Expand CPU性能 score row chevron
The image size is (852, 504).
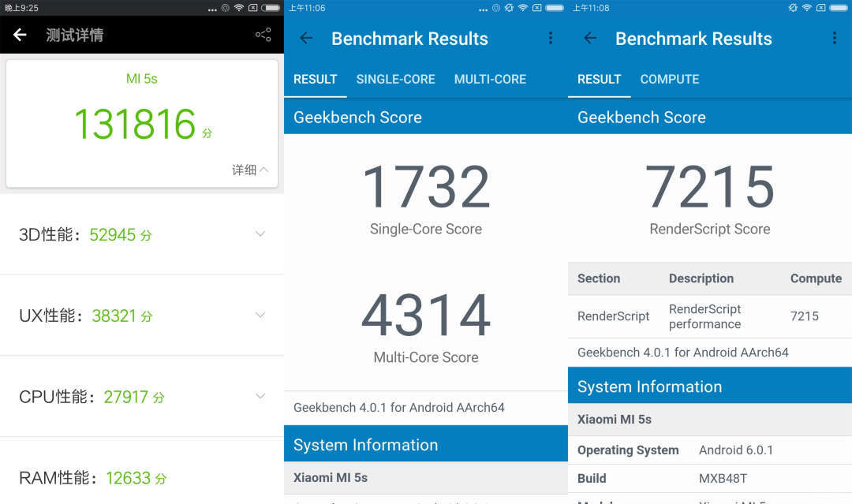(260, 396)
